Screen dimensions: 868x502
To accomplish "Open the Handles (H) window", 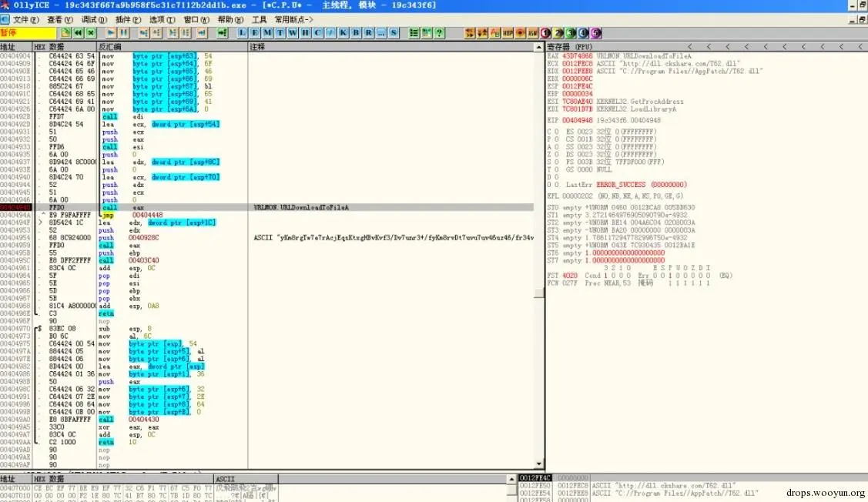I will pyautogui.click(x=306, y=32).
